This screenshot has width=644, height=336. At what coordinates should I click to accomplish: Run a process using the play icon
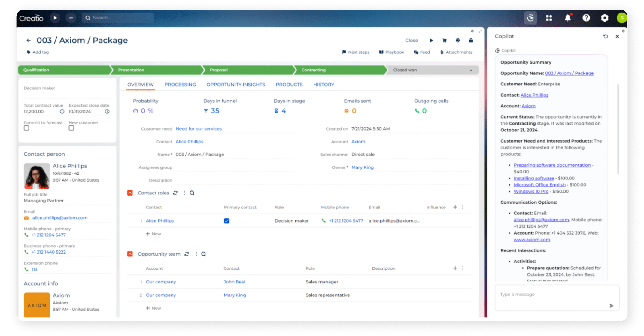[x=431, y=40]
